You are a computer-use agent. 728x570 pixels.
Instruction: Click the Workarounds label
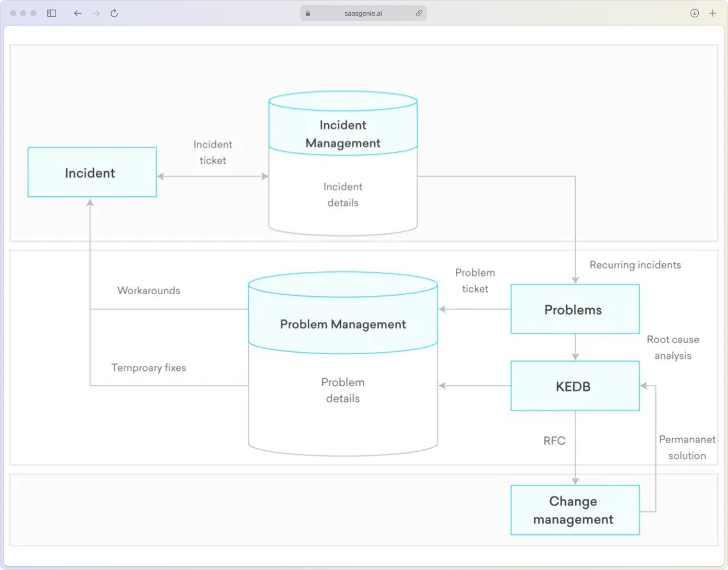coord(149,291)
